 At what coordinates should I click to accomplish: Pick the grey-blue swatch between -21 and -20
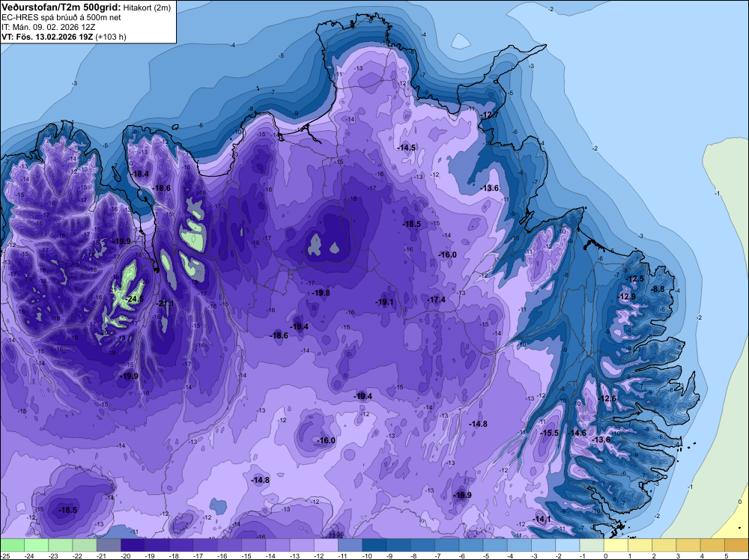point(109,545)
